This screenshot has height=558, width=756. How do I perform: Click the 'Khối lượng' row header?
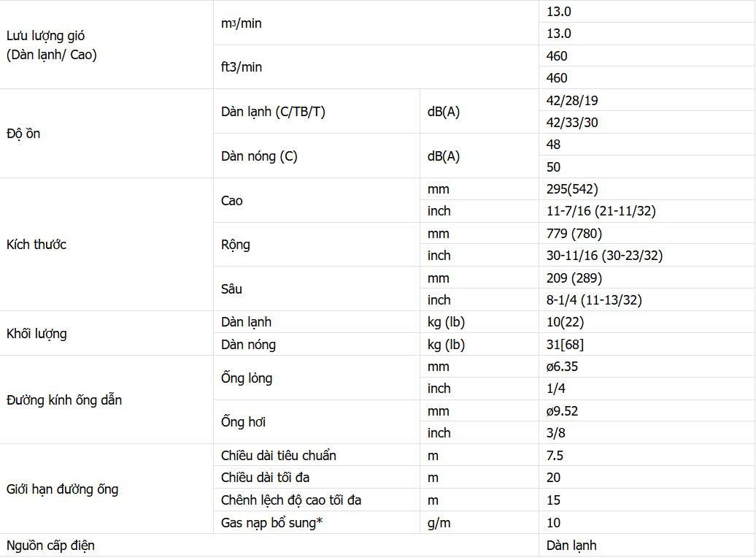[36, 334]
